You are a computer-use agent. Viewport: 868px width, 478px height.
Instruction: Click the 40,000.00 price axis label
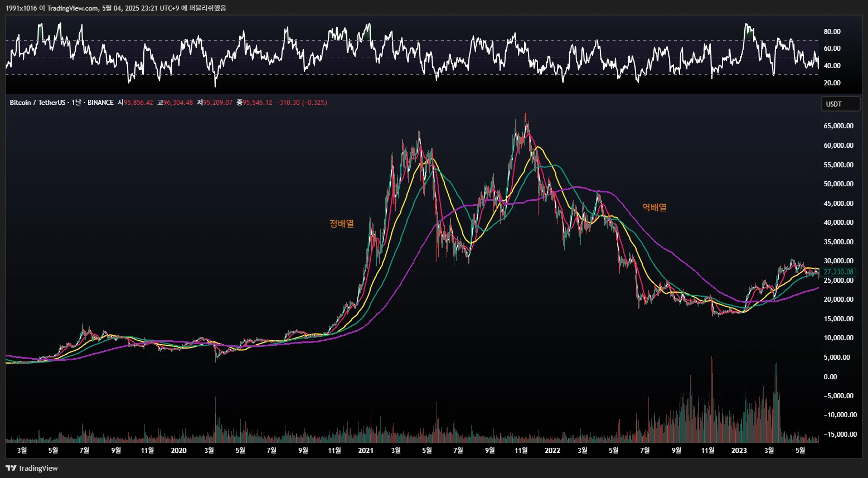(x=838, y=223)
